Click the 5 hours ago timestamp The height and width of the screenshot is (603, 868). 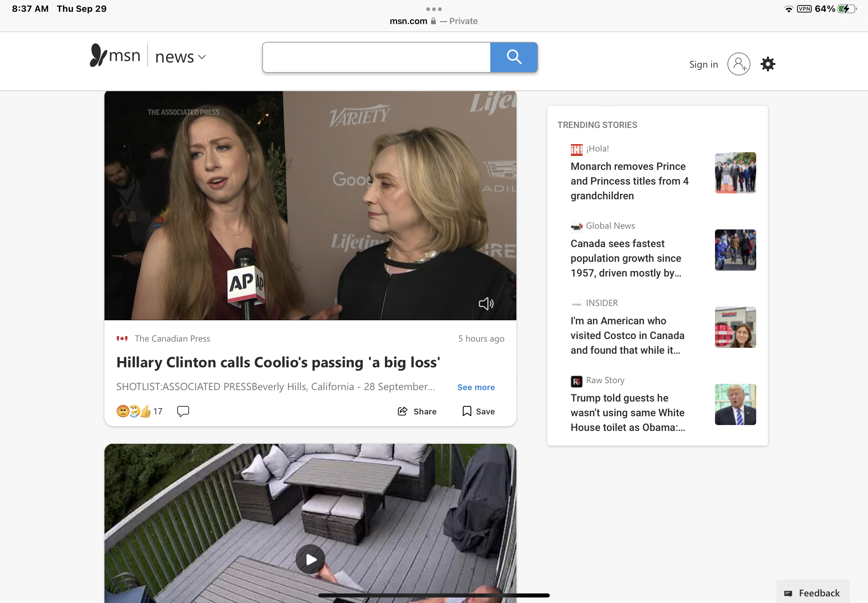pos(481,339)
